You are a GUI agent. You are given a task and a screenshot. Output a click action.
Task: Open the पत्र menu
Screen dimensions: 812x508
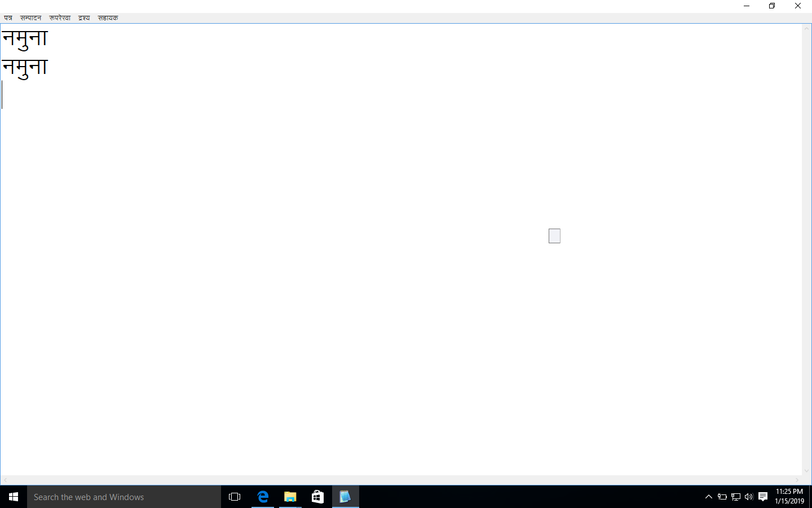(8, 18)
